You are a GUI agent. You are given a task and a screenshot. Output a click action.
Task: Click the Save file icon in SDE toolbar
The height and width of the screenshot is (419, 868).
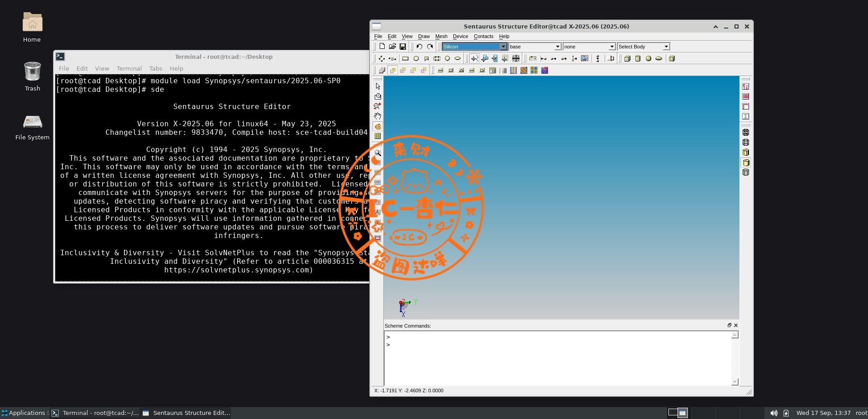coord(403,47)
